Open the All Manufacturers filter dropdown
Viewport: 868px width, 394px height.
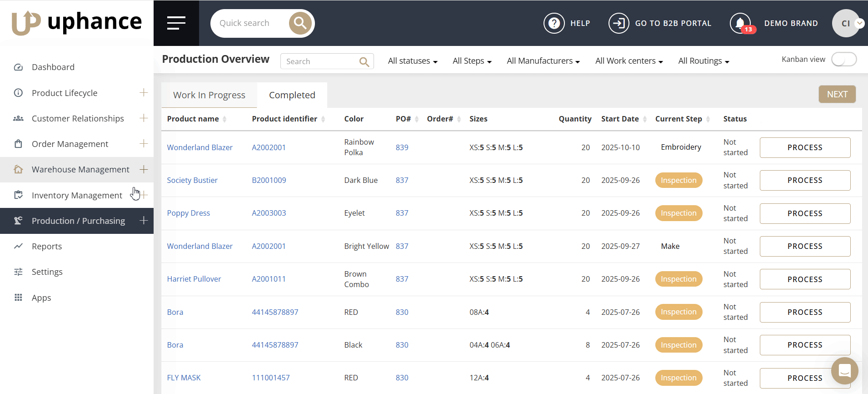click(x=543, y=61)
